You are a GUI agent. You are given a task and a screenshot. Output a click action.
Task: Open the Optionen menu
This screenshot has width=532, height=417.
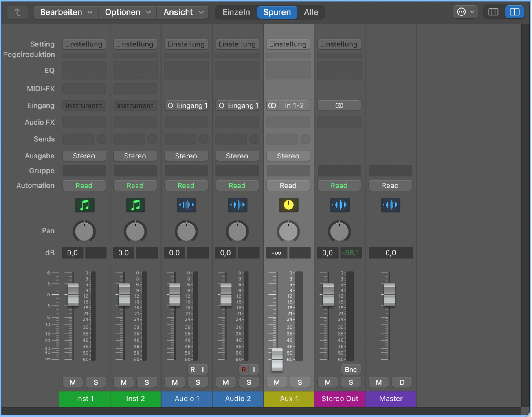pyautogui.click(x=128, y=12)
